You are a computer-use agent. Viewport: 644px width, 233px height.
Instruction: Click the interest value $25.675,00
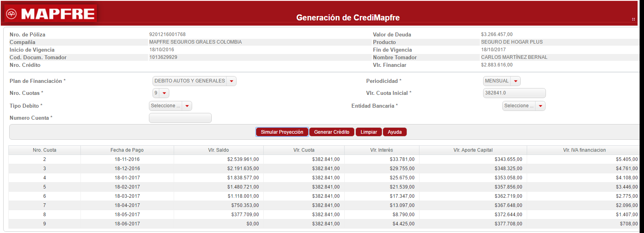click(x=402, y=178)
